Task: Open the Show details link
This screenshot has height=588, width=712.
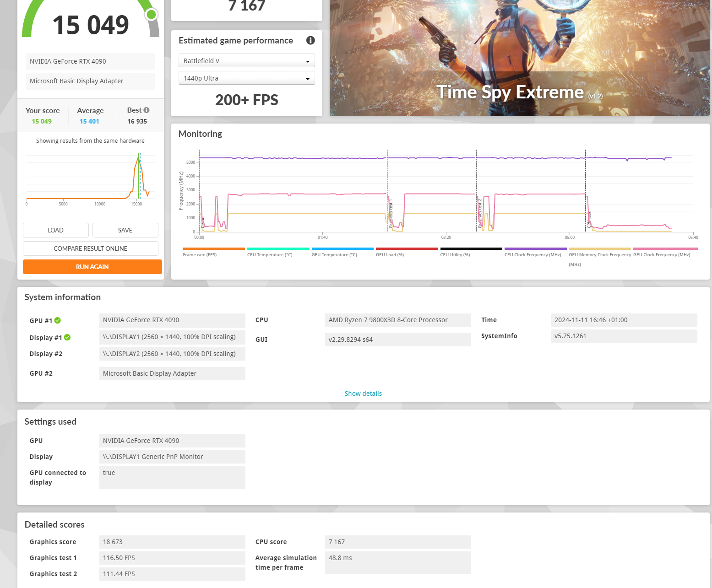Action: [x=363, y=394]
